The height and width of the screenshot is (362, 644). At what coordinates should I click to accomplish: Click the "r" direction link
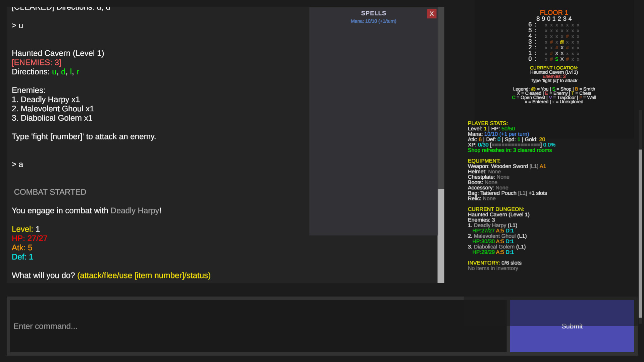coord(77,72)
